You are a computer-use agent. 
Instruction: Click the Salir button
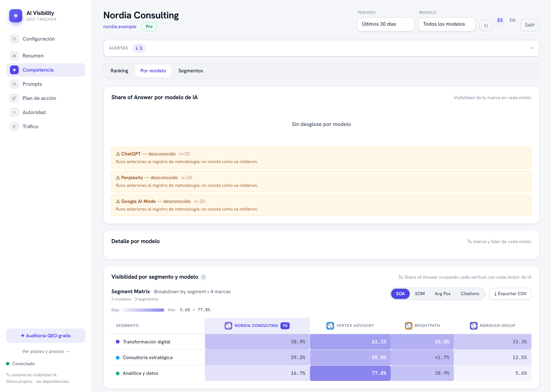tap(530, 25)
